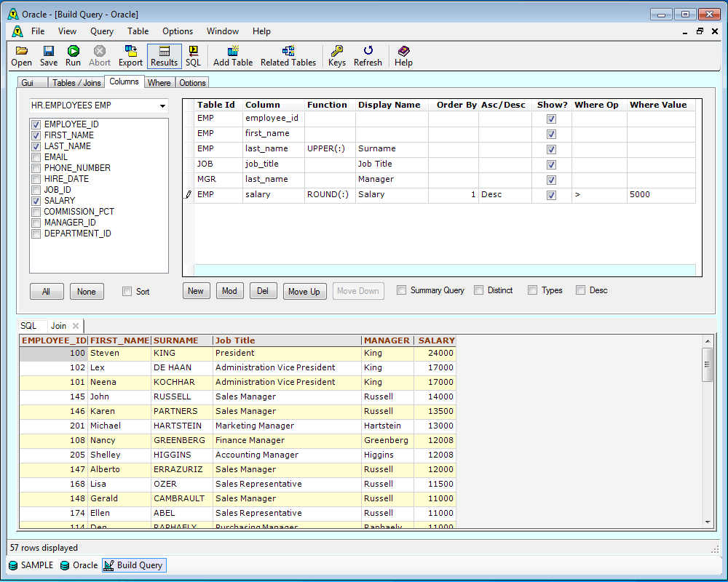728x582 pixels.
Task: Open the Window menu
Action: click(222, 31)
